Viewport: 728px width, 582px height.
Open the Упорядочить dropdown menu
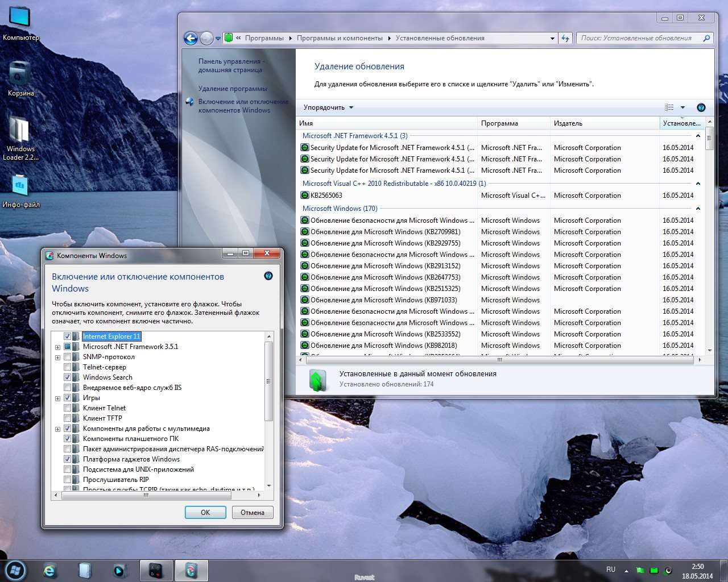click(328, 107)
